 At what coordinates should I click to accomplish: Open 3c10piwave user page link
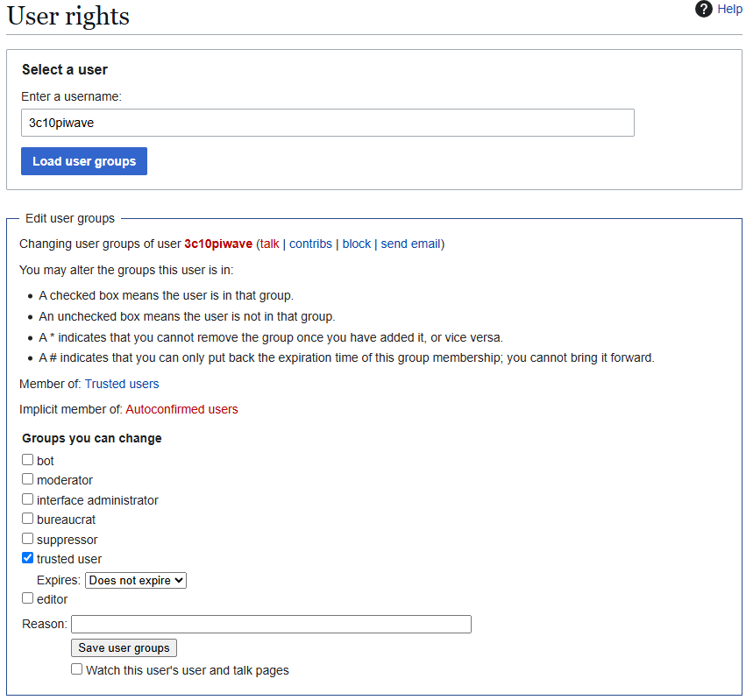[x=218, y=244]
